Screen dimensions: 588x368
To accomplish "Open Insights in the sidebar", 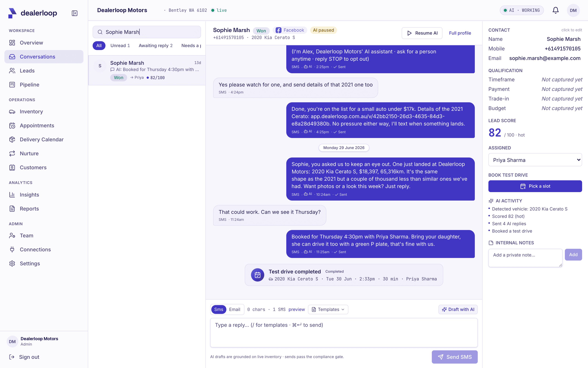I will [44, 195].
